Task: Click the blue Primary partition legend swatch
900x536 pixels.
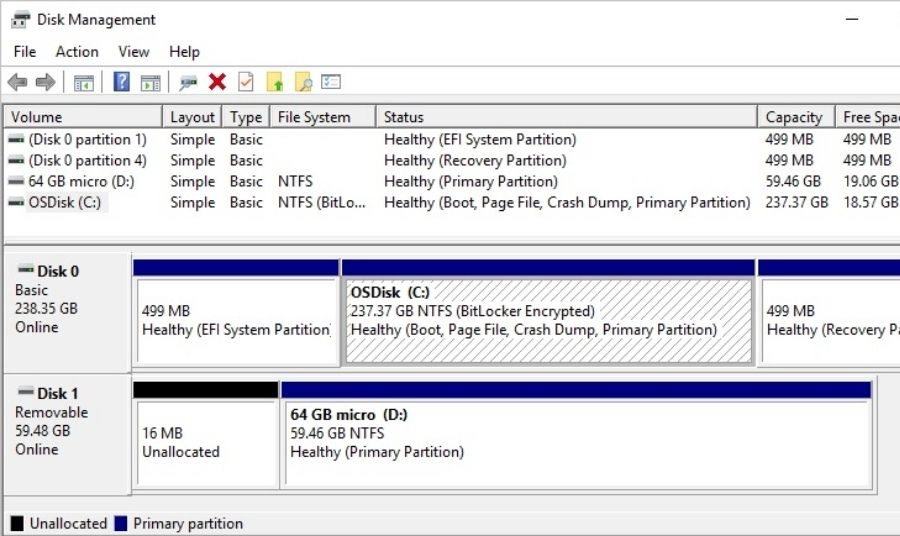Action: click(121, 523)
